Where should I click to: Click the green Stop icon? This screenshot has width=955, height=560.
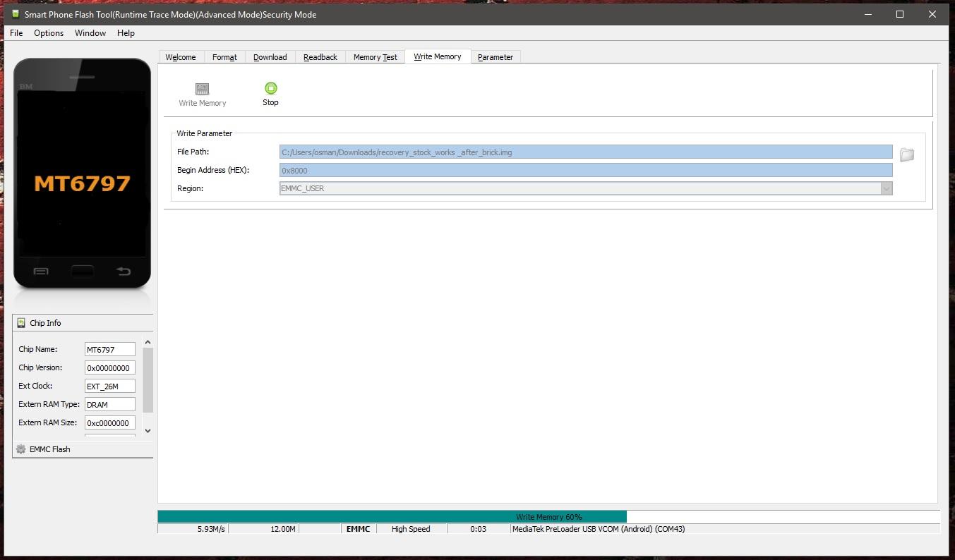[x=270, y=88]
